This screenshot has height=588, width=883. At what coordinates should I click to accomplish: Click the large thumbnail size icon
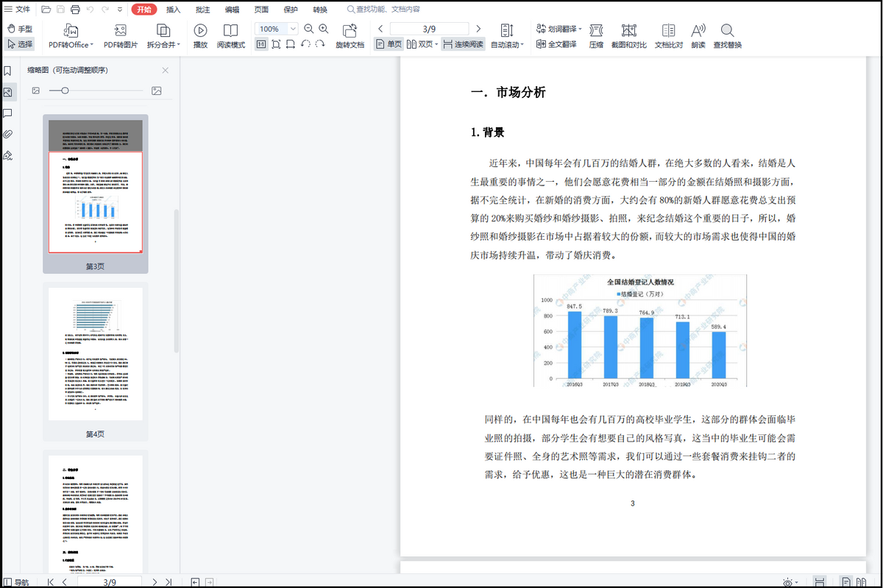click(156, 91)
